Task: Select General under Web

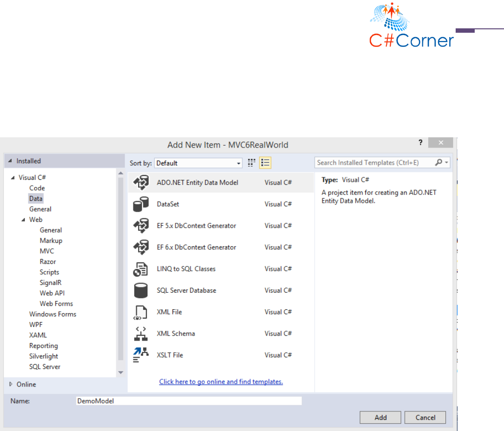Action: click(x=51, y=230)
